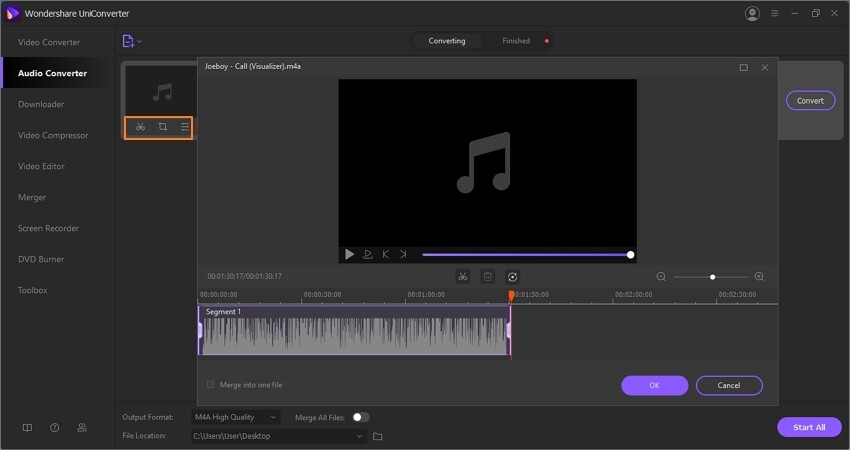Open Video Converter in the sidebar
The image size is (850, 450).
pyautogui.click(x=49, y=42)
